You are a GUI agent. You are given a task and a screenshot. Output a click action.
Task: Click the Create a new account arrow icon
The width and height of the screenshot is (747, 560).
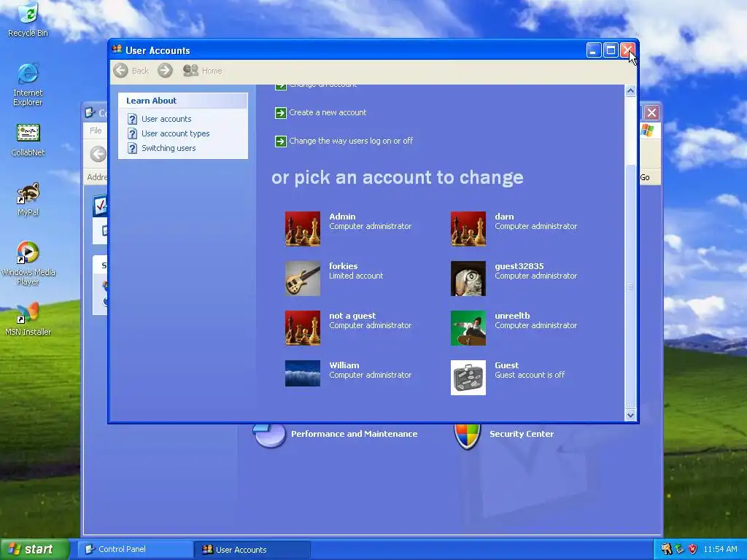281,113
